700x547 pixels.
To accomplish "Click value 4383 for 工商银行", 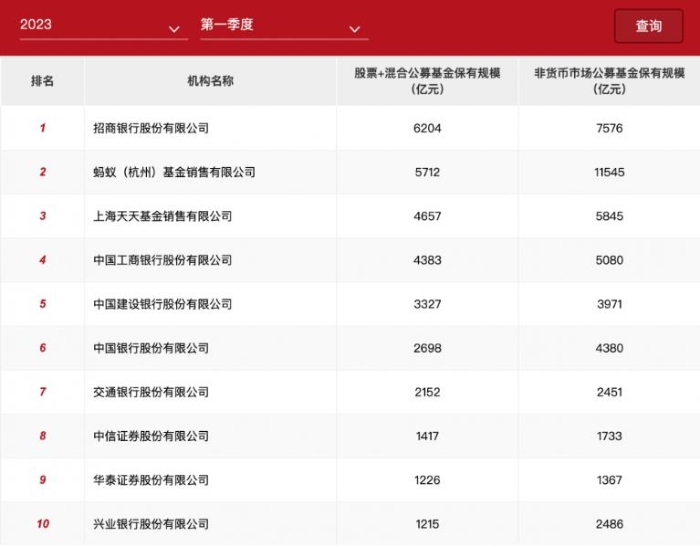I will pyautogui.click(x=427, y=260).
